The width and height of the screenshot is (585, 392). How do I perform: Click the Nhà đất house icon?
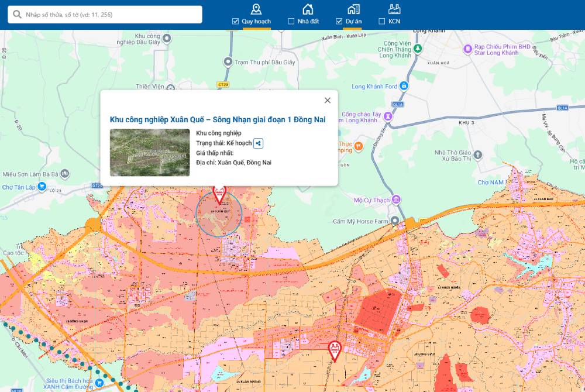point(307,9)
